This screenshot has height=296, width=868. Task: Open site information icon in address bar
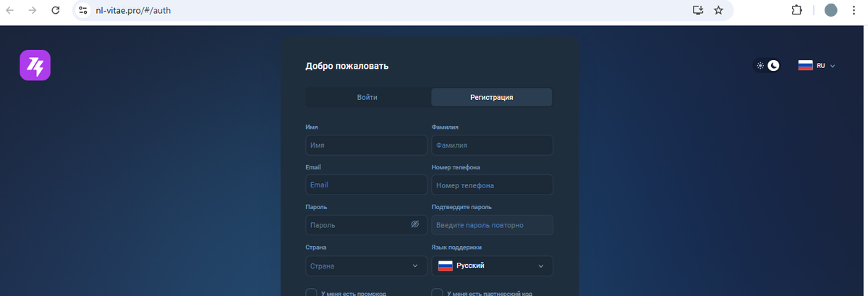pos(83,11)
